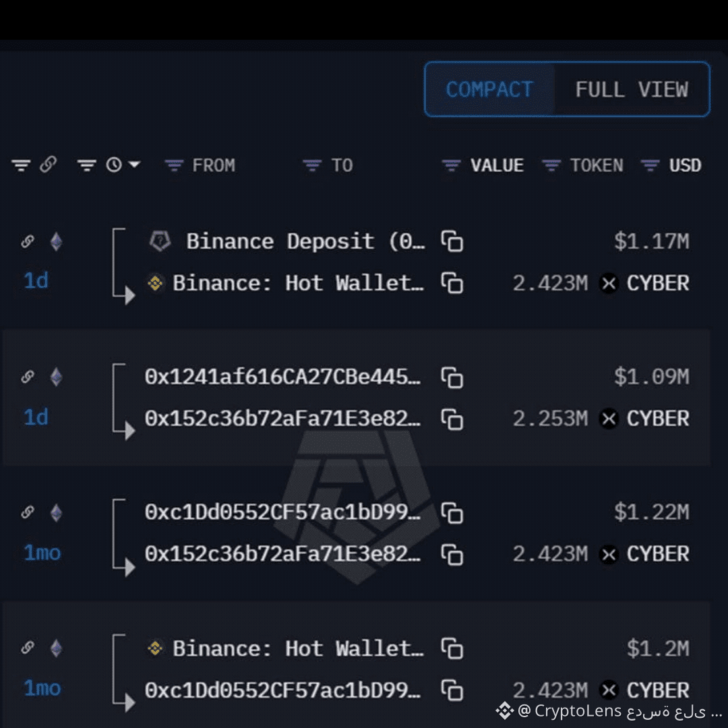Open 0xc1Dd0552CF57ac1bD99 in $1.22M row
This screenshot has height=728, width=728.
(x=282, y=512)
